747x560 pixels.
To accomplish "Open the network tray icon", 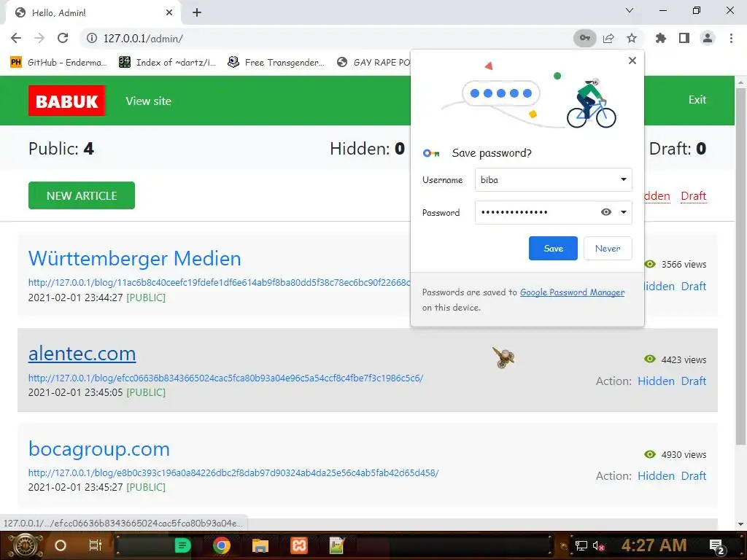I will click(581, 545).
